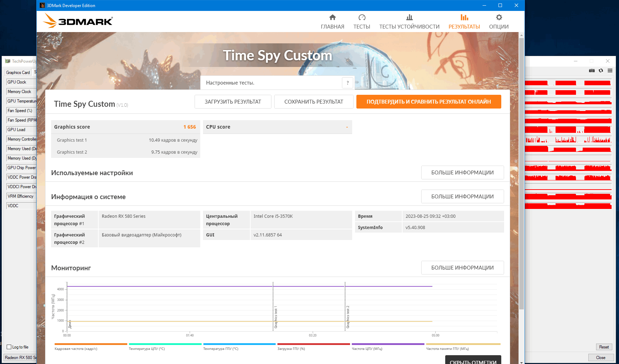Toggle the Частота ЦПУ legend series
Viewport: 619px width, 364px height.
(x=388, y=347)
